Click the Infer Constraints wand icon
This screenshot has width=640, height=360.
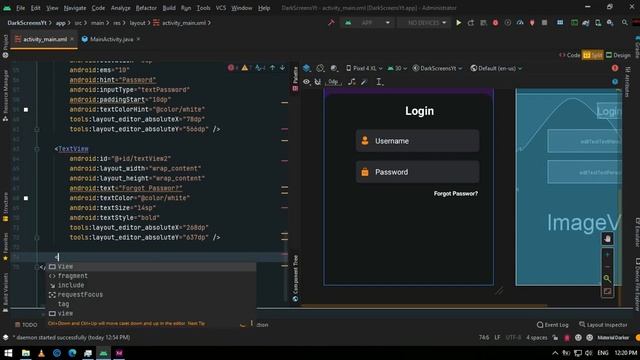pyautogui.click(x=364, y=82)
